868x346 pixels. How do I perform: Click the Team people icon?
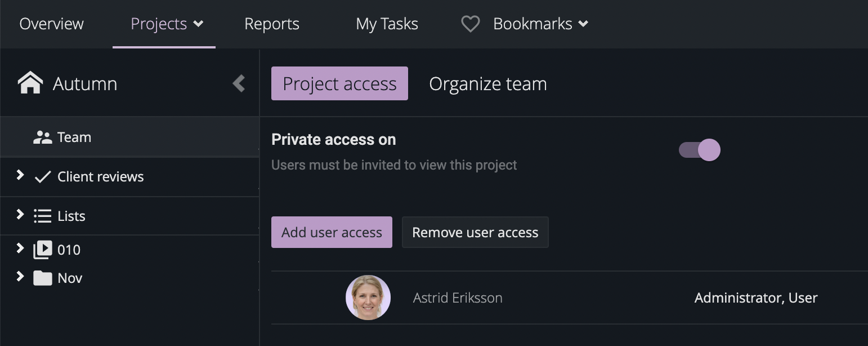point(42,137)
